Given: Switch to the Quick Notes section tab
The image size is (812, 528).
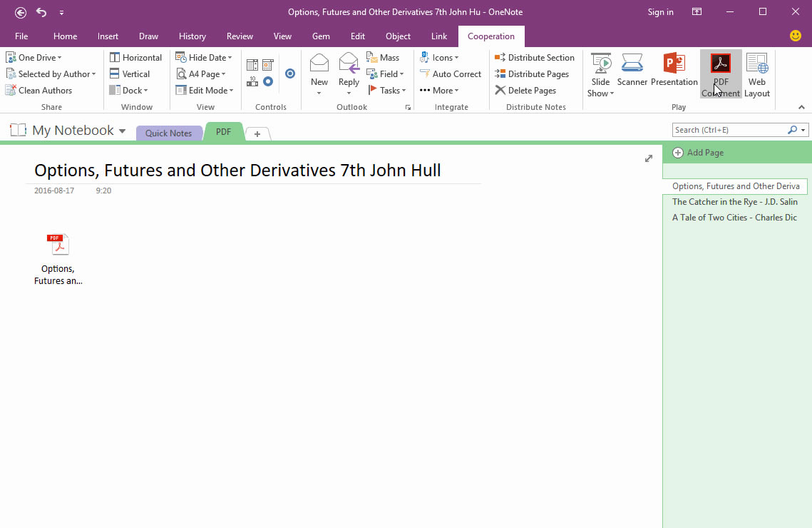Looking at the screenshot, I should tap(168, 133).
